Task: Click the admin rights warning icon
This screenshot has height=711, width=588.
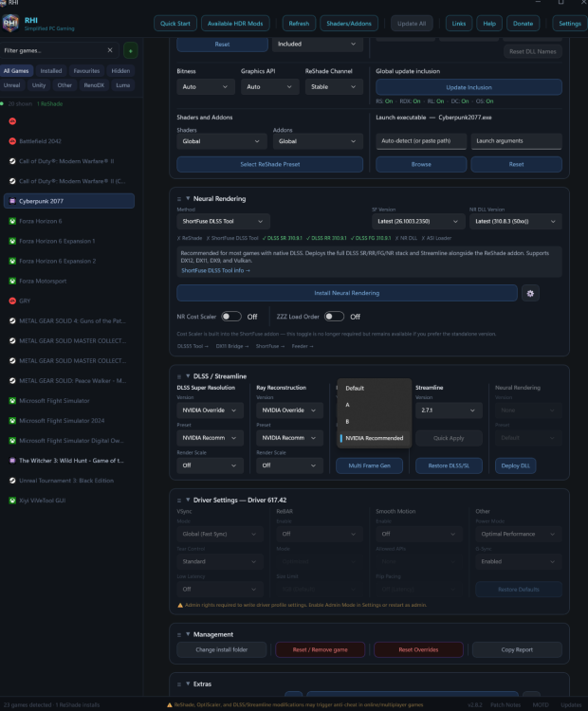Action: tap(180, 605)
